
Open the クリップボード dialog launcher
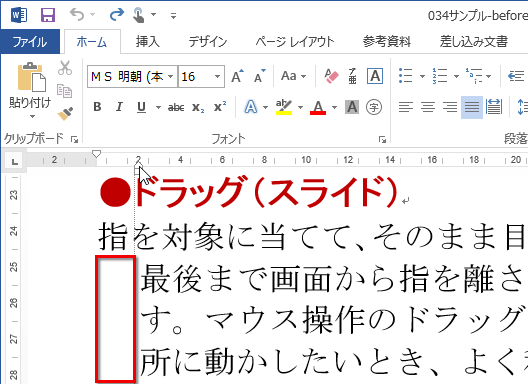click(x=74, y=139)
